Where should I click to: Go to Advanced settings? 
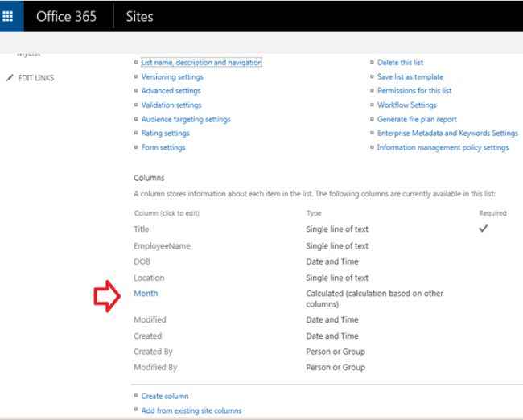pos(171,91)
